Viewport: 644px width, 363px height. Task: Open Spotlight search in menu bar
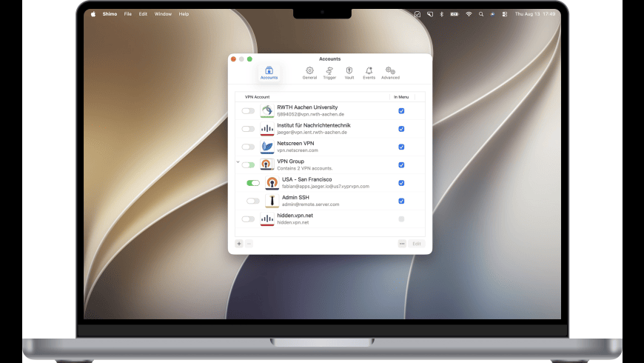(x=481, y=14)
